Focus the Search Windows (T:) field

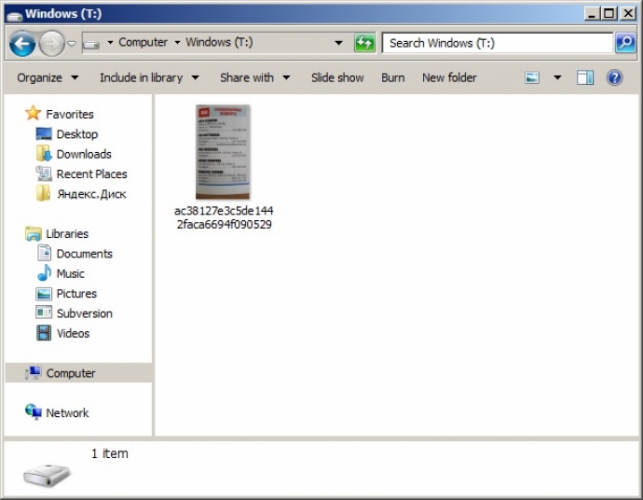(497, 43)
